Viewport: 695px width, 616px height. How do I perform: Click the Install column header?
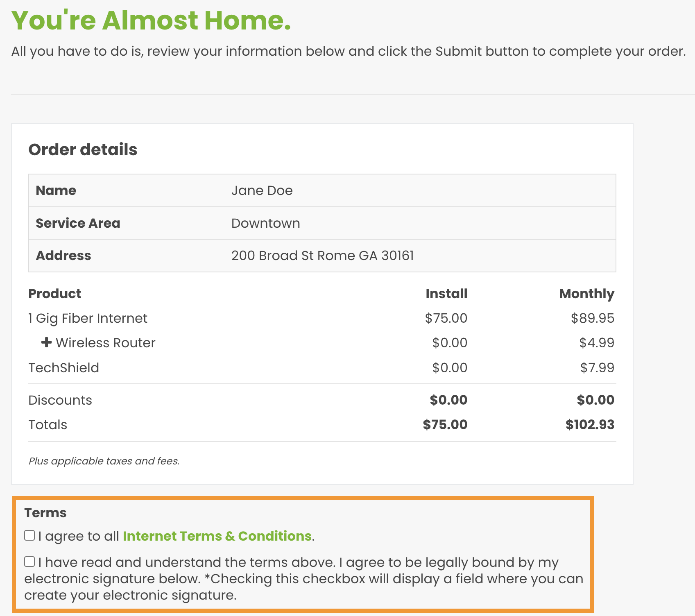[446, 294]
